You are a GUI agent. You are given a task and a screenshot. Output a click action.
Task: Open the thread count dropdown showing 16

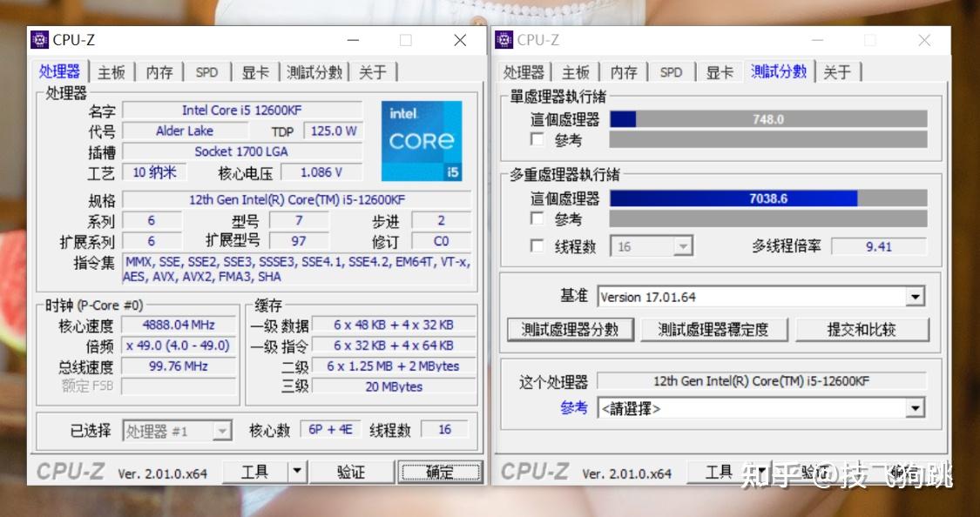(x=652, y=246)
